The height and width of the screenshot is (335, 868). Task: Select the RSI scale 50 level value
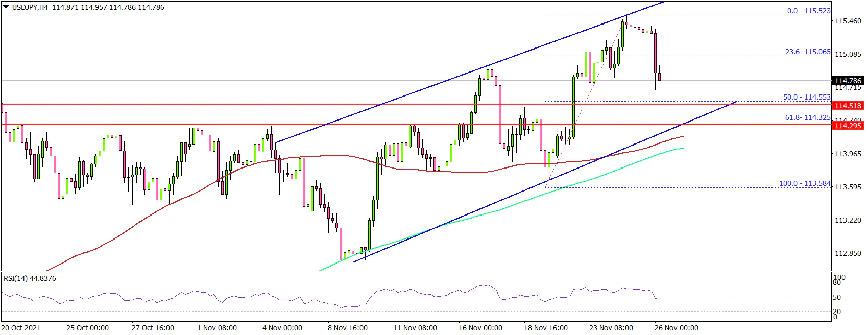837,297
